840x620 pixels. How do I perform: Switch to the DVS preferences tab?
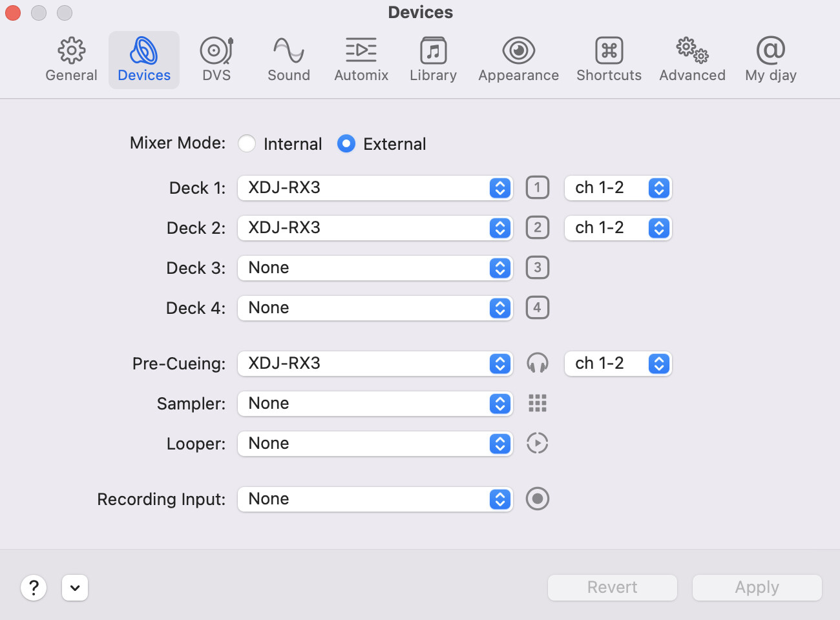(216, 60)
